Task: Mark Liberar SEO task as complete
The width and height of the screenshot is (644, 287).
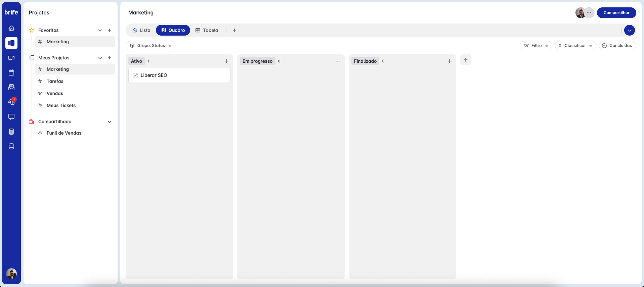Action: pos(135,76)
